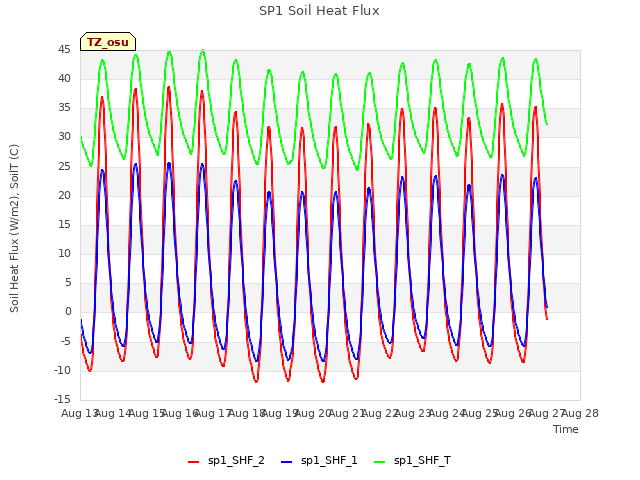The width and height of the screenshot is (640, 480).
Task: Toggle the sp1_SHF_1 legend entry
Action: coord(319,461)
